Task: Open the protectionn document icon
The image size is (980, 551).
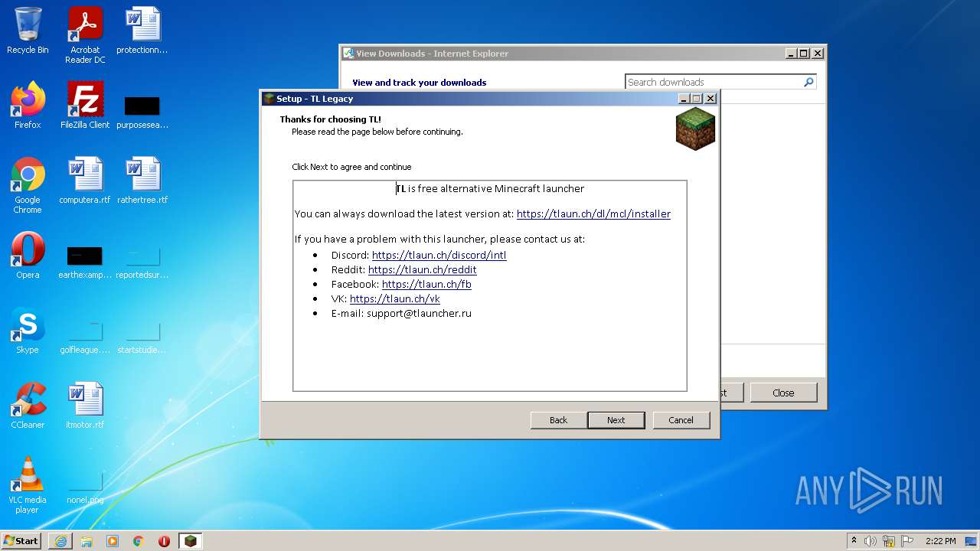Action: click(x=142, y=31)
